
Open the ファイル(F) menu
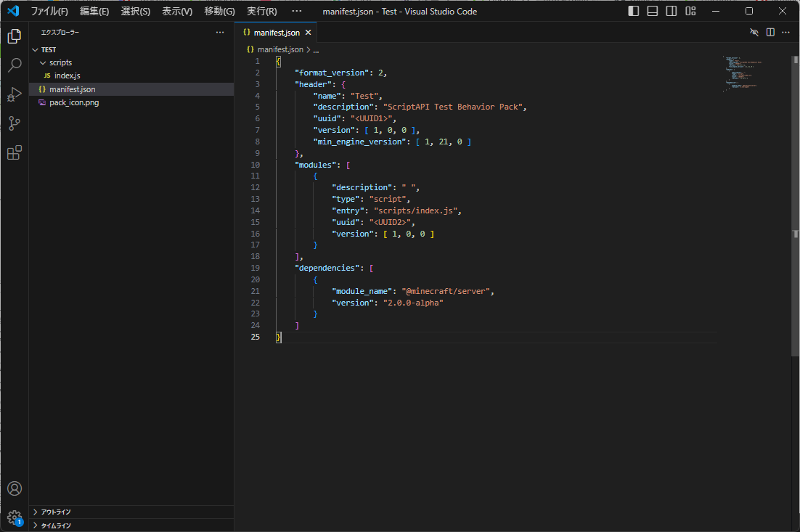click(48, 11)
